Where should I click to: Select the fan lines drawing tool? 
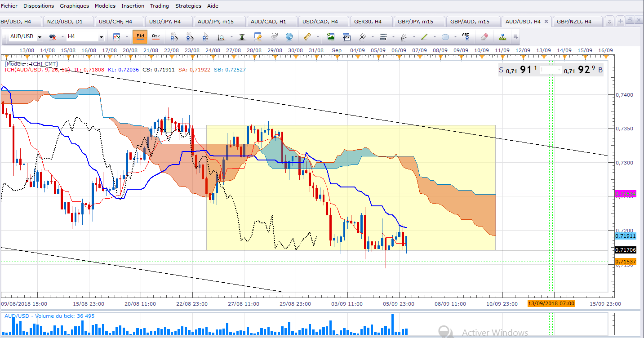click(x=404, y=37)
